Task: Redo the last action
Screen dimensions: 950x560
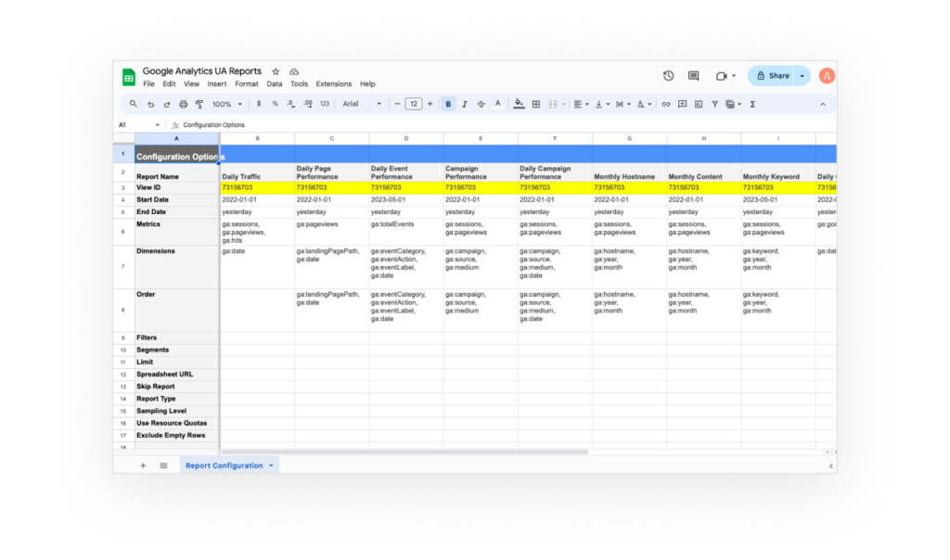Action: click(x=167, y=104)
